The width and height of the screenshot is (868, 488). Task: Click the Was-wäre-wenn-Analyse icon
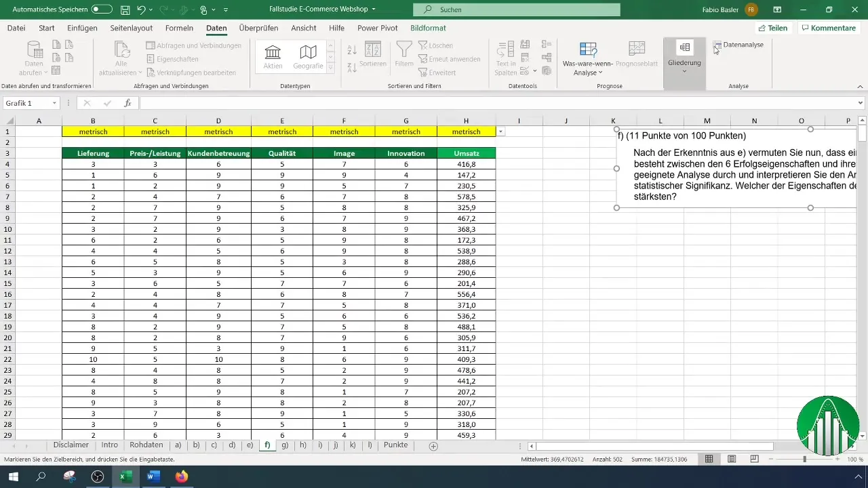588,49
